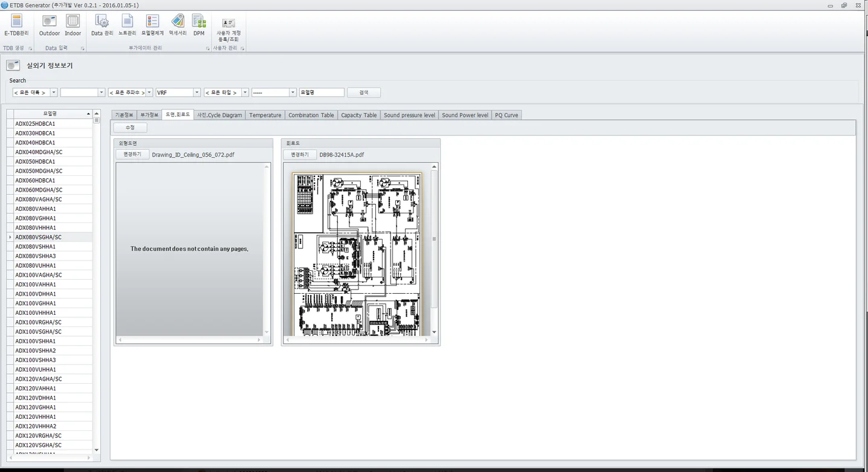Click the model list scroll down arrow
Image resolution: width=868 pixels, height=472 pixels.
click(97, 450)
